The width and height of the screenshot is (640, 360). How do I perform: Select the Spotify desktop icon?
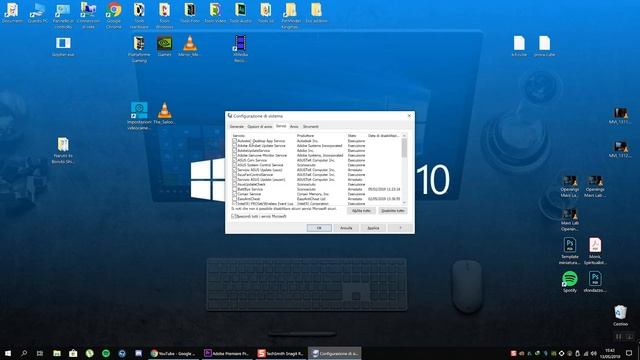(x=570, y=282)
